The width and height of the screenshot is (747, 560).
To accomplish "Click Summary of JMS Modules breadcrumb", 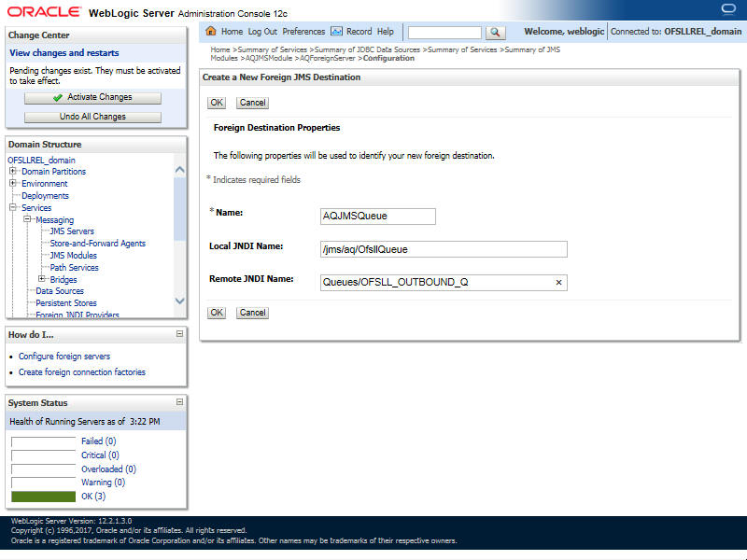I will (x=386, y=54).
